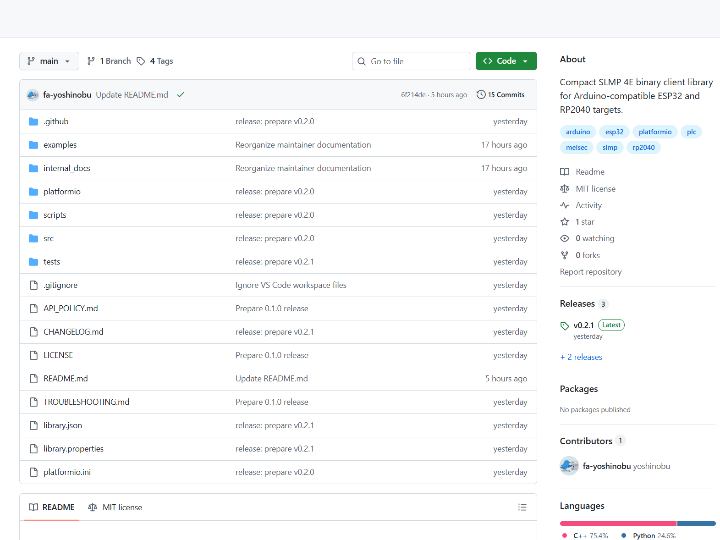720x540 pixels.
Task: Select the arduino topic tag
Action: 578,131
